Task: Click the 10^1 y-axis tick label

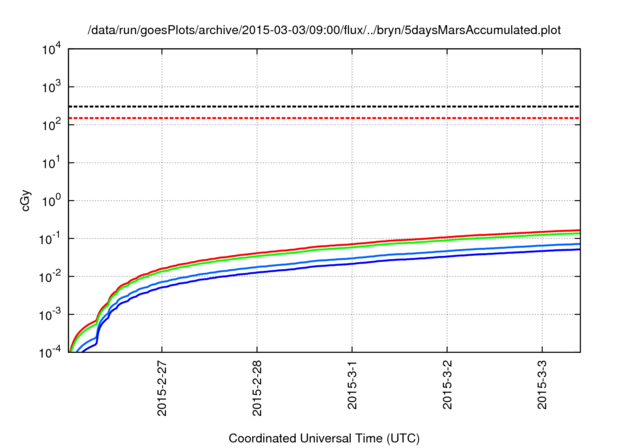Action: 52,162
